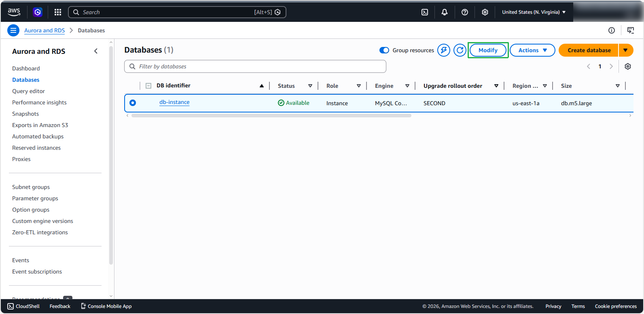Go to next page of databases
Viewport: 644px width, 314px height.
coord(611,66)
